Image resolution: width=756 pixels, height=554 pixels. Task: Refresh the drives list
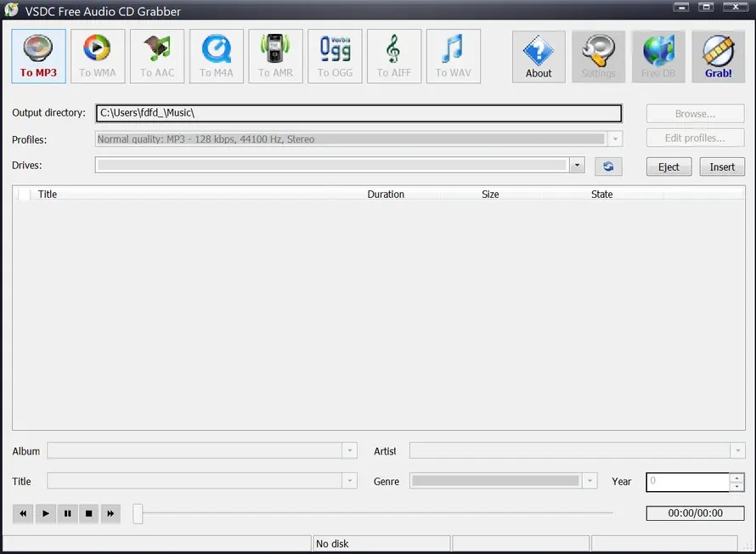(608, 167)
